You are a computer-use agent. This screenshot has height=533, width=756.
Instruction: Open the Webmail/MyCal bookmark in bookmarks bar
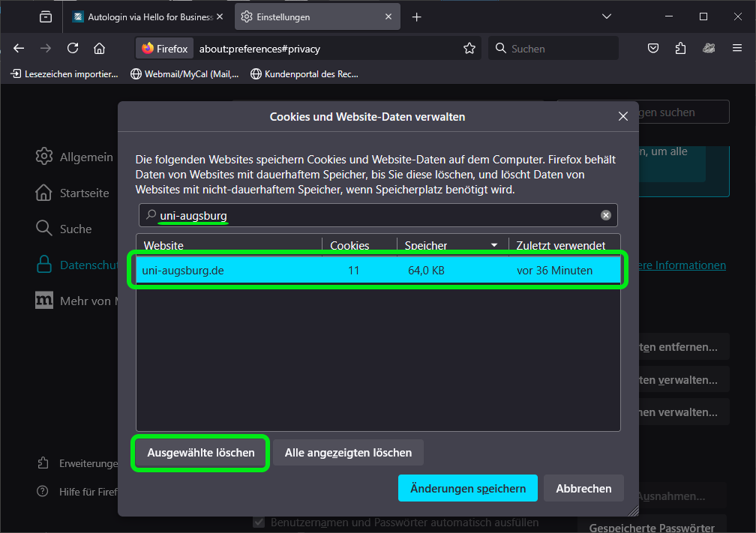pyautogui.click(x=184, y=73)
